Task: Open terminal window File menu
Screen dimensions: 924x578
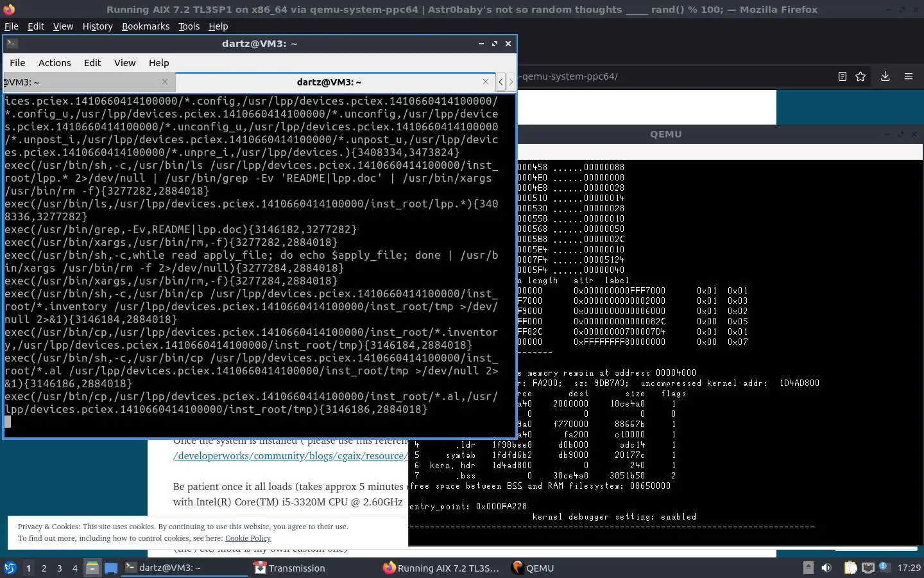Action: [17, 63]
